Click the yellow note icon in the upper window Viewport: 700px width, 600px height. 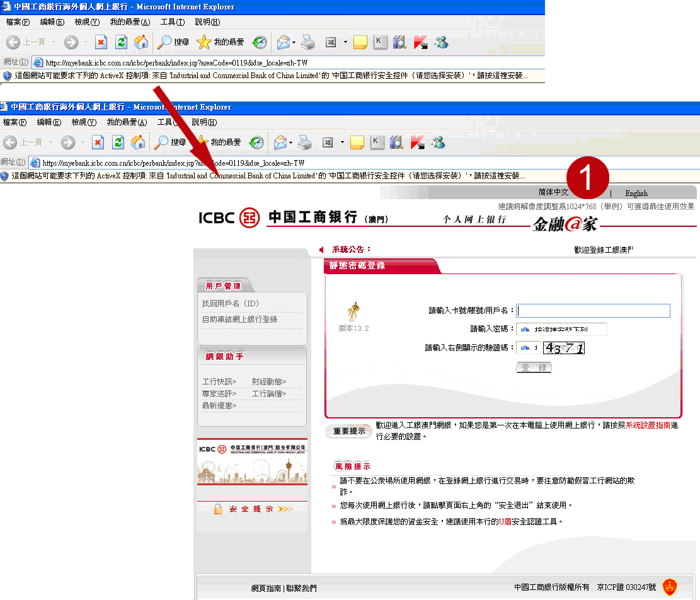[x=360, y=42]
